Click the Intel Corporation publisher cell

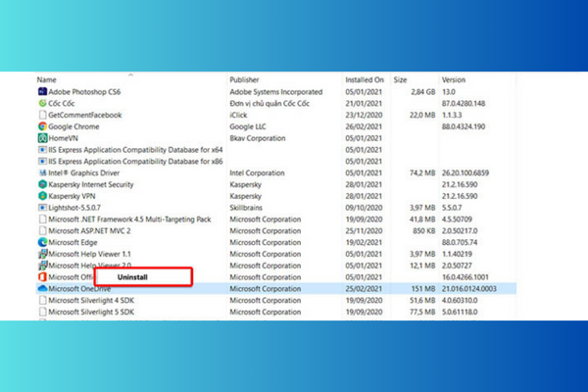257,172
